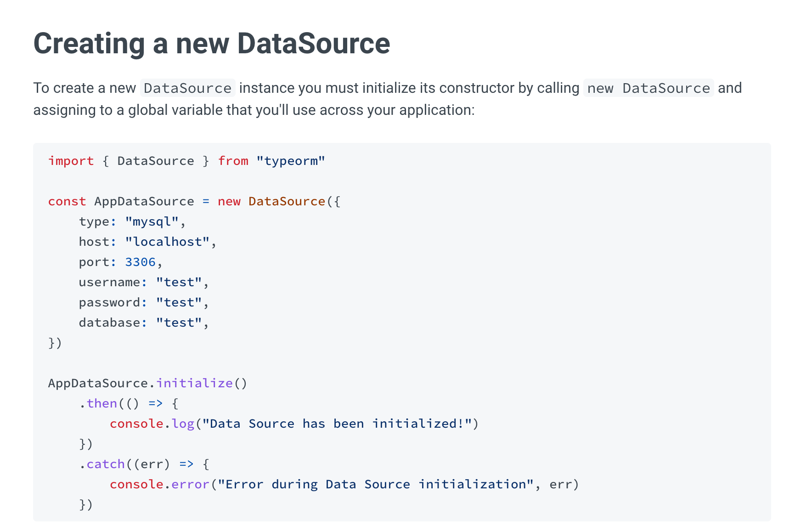The image size is (801, 532).
Task: Click "AppDataSource" in the const declaration
Action: [x=144, y=202]
